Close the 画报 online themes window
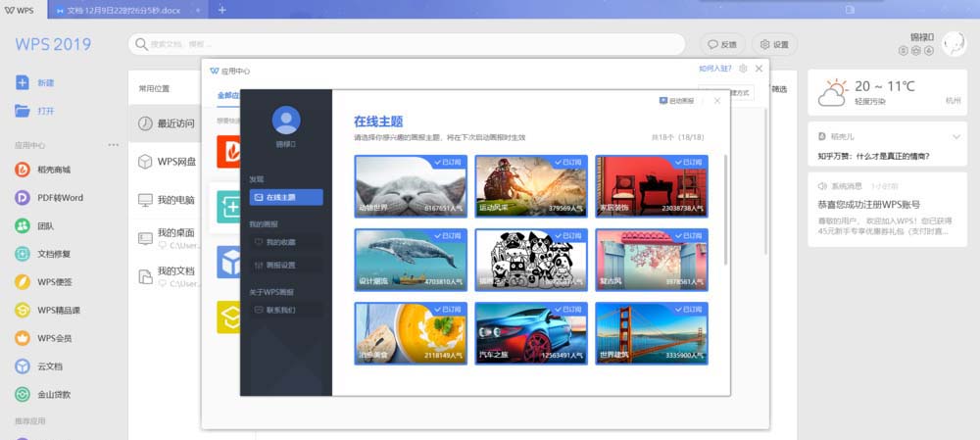 point(717,101)
